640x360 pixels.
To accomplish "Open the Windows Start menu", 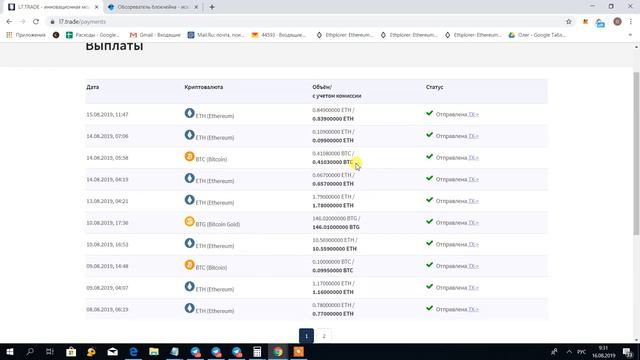I will pyautogui.click(x=9, y=351).
